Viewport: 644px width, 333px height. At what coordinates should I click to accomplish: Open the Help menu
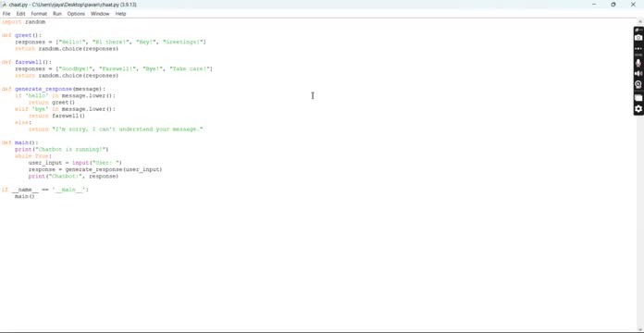pos(120,14)
